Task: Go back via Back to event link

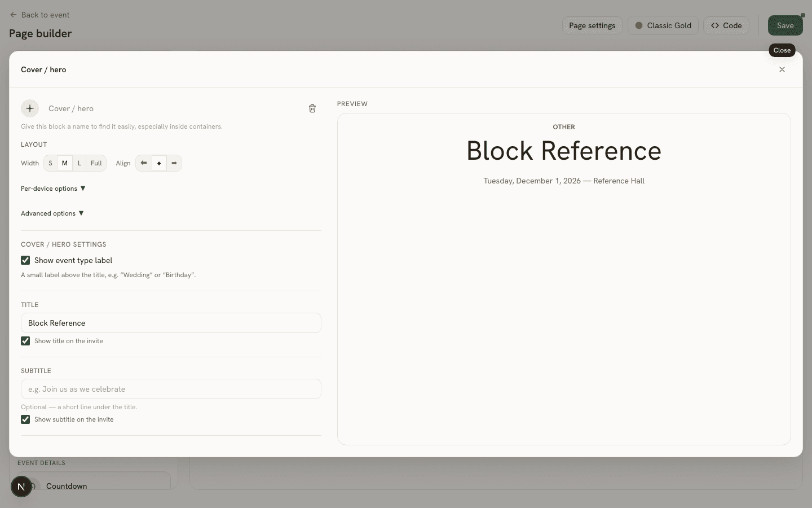Action: click(40, 15)
